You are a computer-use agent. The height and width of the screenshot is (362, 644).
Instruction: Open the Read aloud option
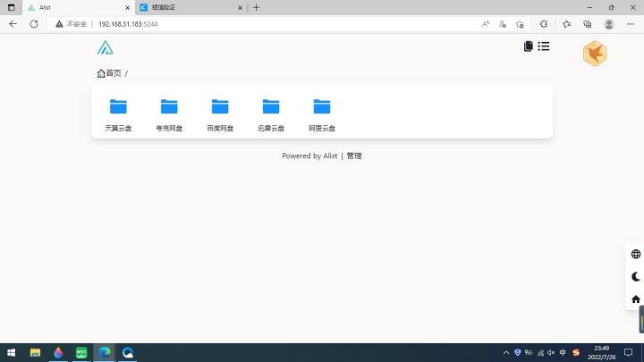point(486,24)
